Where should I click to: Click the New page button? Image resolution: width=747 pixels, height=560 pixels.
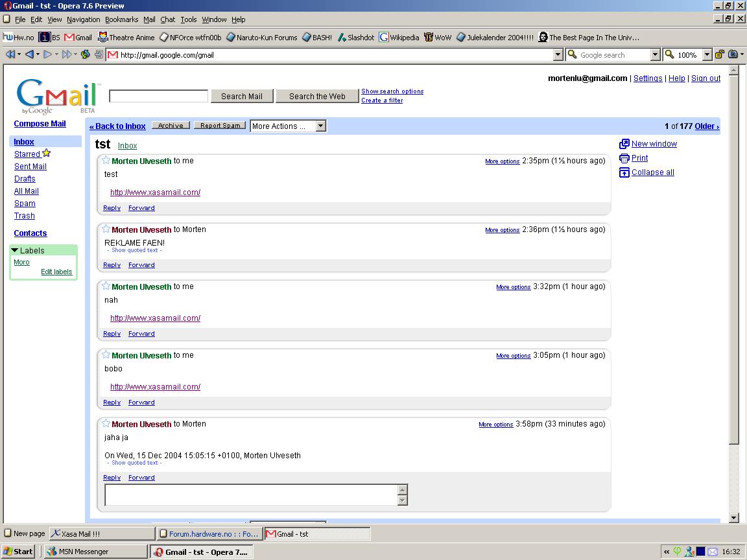24,533
